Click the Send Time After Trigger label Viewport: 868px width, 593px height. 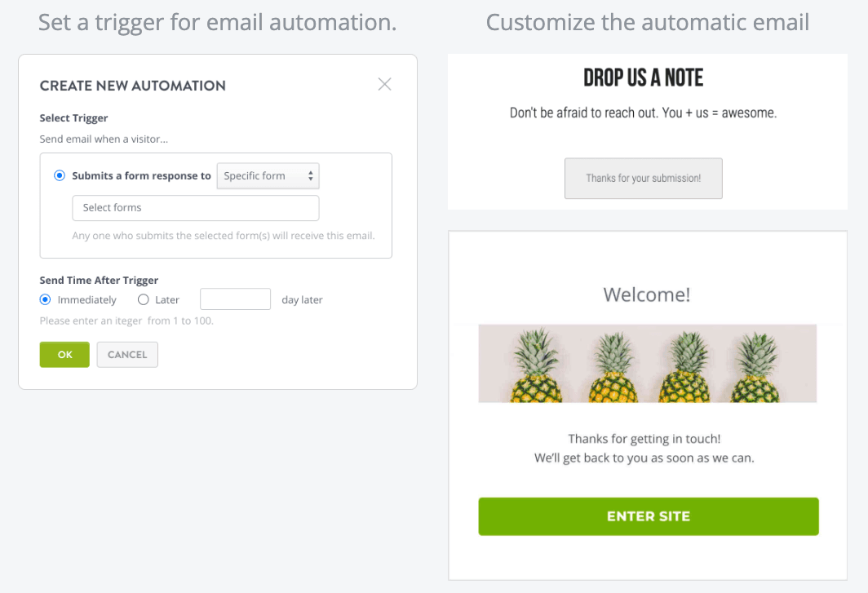pos(99,280)
